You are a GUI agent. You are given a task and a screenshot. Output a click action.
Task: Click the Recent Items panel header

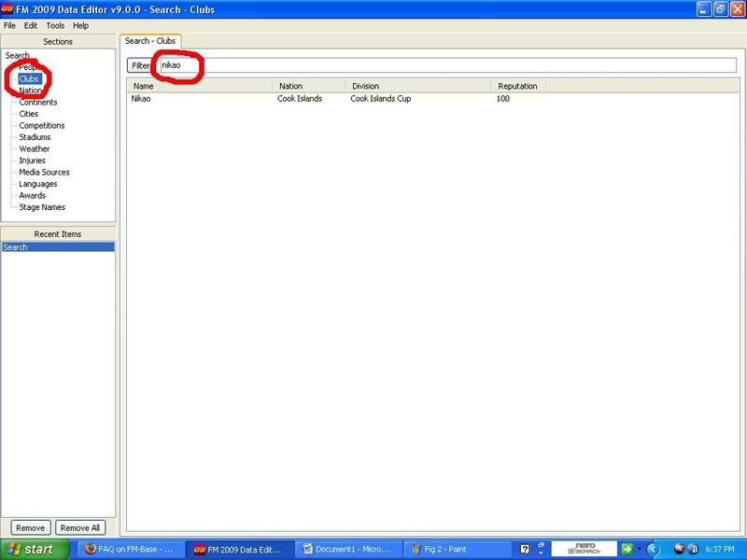click(x=58, y=234)
